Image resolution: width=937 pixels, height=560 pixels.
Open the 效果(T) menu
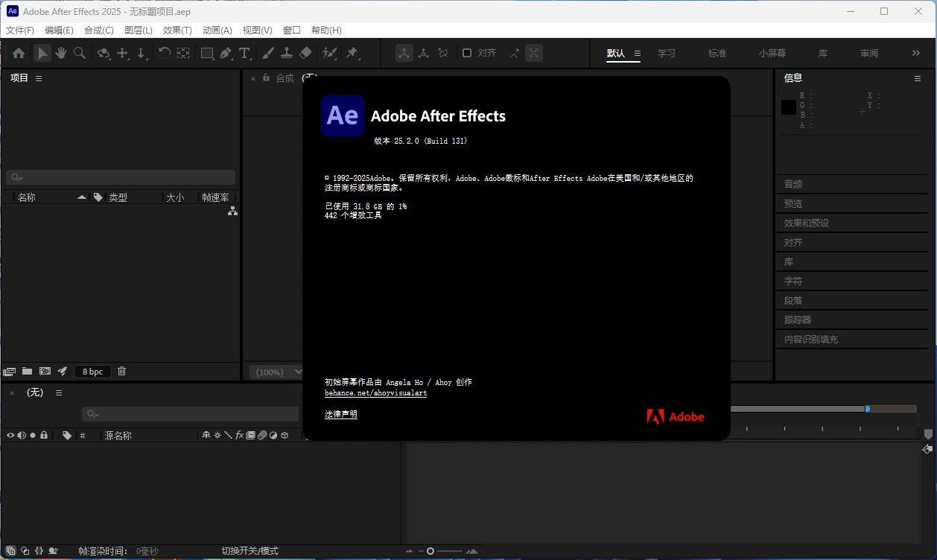[x=177, y=31]
